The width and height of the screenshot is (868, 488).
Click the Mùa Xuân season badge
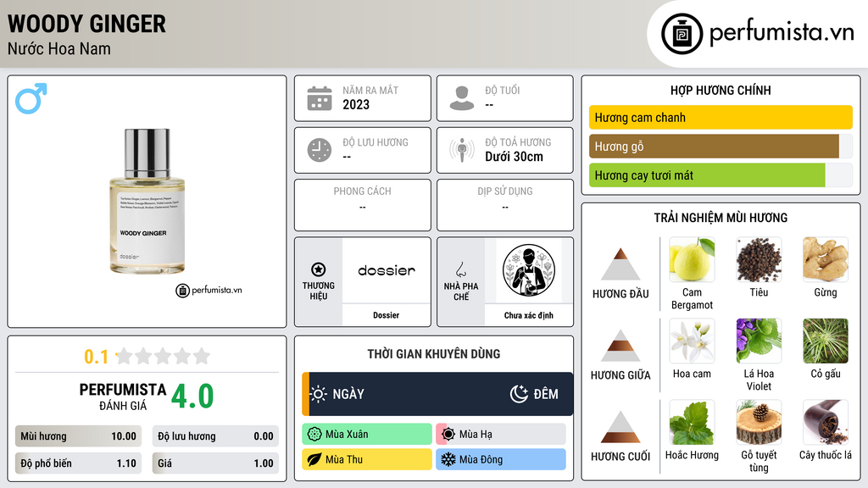(367, 435)
